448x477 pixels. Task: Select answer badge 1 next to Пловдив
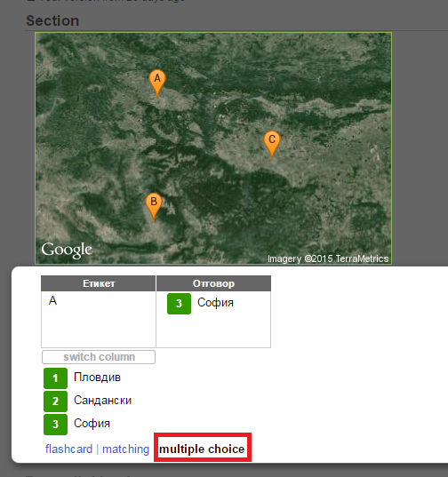click(55, 378)
